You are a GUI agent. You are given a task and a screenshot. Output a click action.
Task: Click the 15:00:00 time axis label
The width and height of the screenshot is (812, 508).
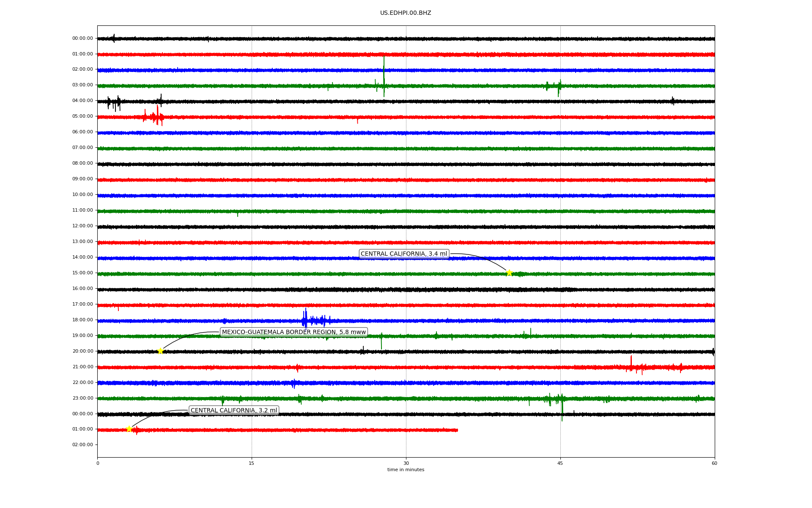pos(82,273)
